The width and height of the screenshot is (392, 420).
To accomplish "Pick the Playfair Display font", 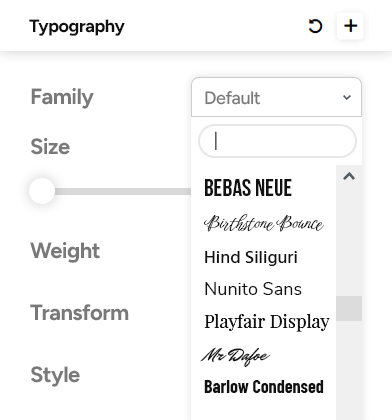I will click(x=267, y=322).
